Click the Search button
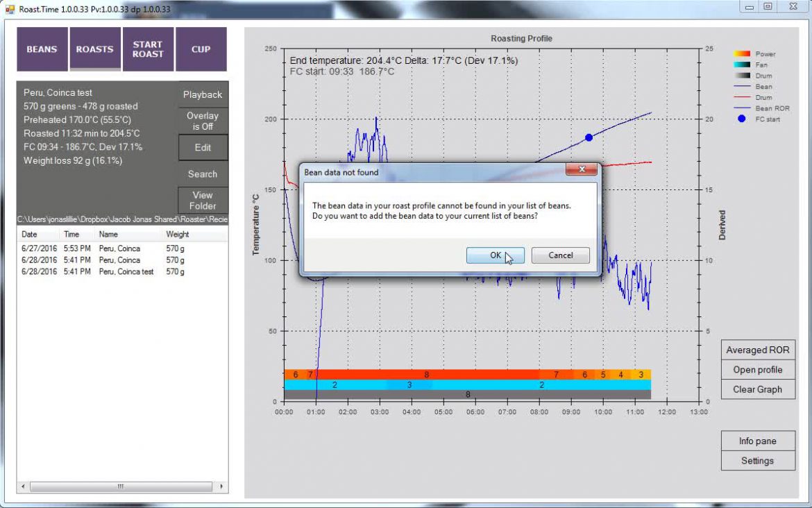The height and width of the screenshot is (508, 812). coord(203,174)
